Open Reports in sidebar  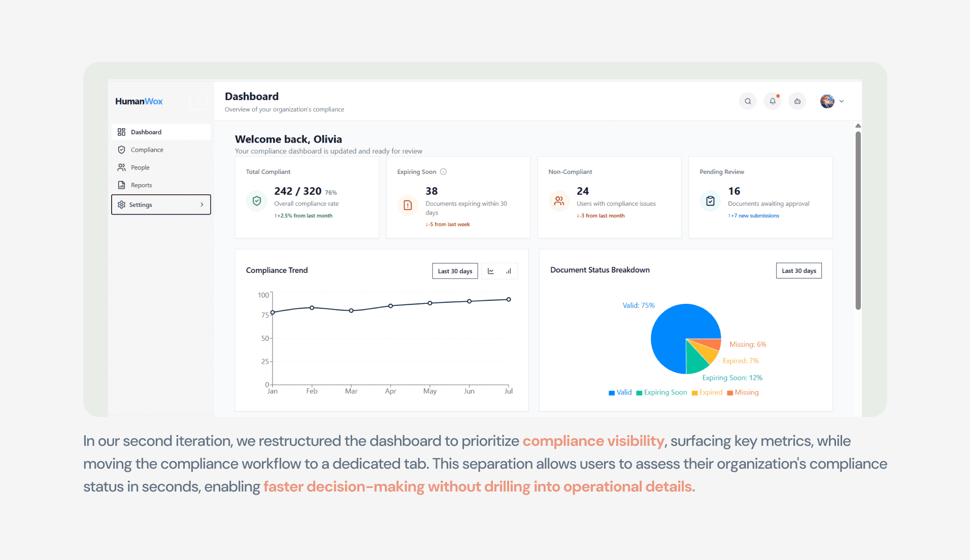pos(161,185)
